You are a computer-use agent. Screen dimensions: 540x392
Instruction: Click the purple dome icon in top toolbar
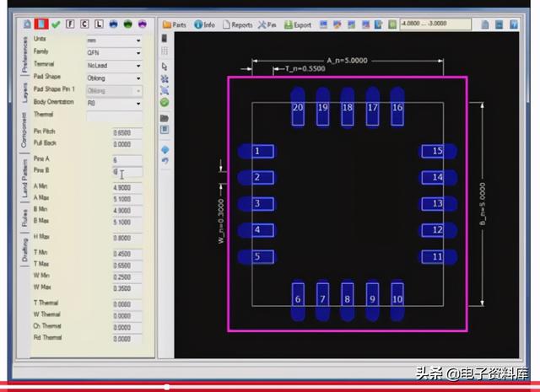[x=143, y=24]
